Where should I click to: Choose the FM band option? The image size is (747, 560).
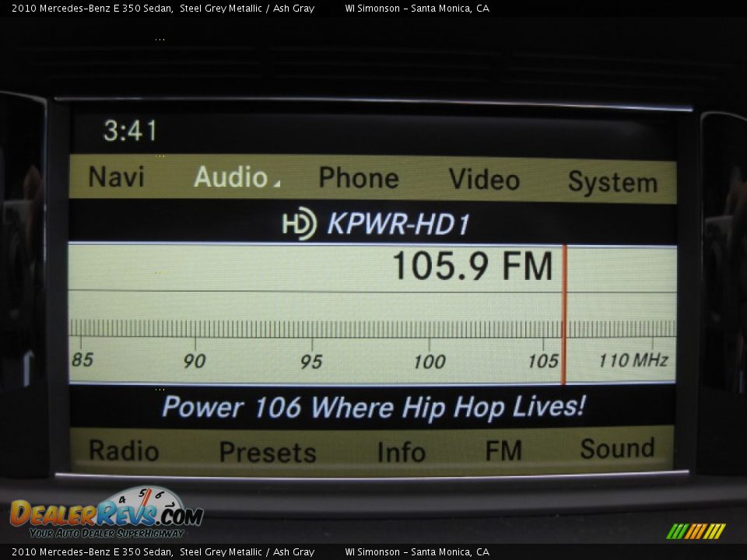[503, 450]
